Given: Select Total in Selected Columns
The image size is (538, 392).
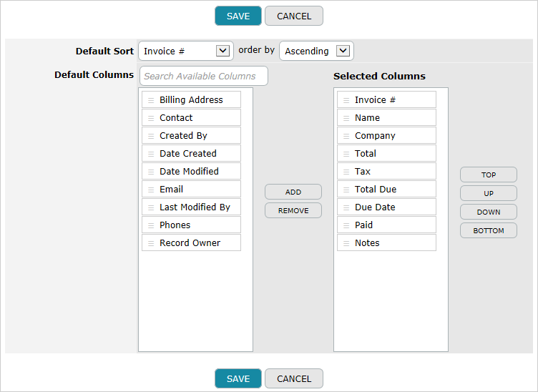Looking at the screenshot, I should [386, 153].
